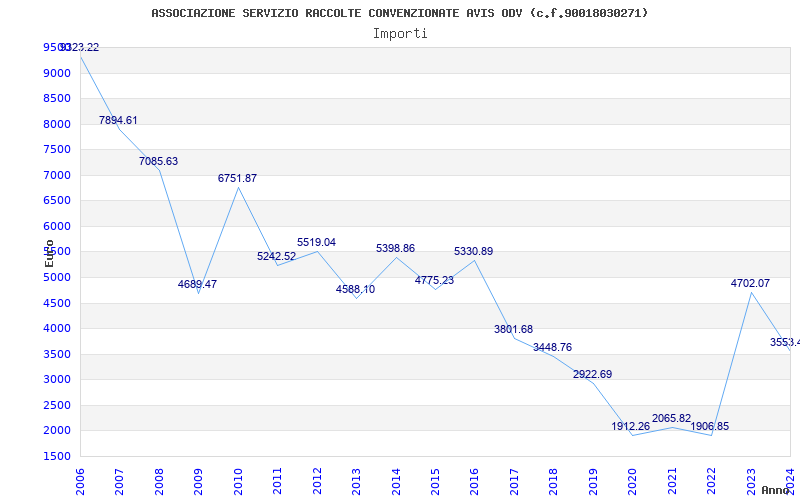Screen dimensions: 800x500
Task: Select the 1906.85 label for 2022
Action: [710, 427]
